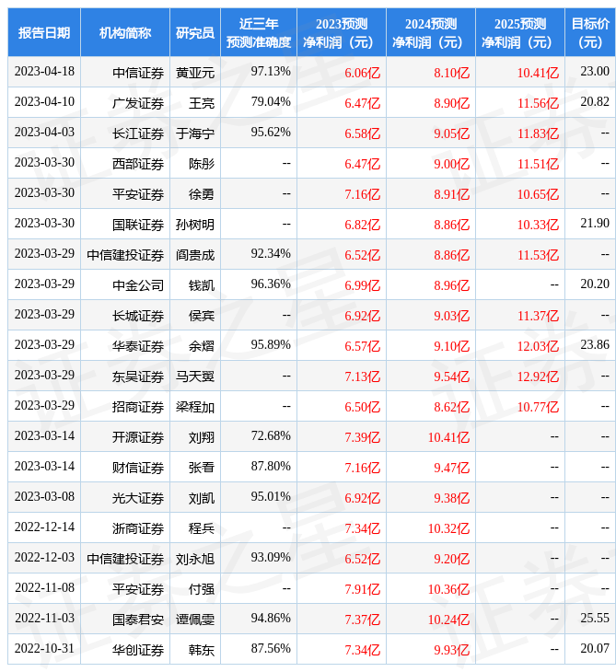Click 2024 forecast 10.32亿
Screen dimensions: 616x672
[448, 529]
